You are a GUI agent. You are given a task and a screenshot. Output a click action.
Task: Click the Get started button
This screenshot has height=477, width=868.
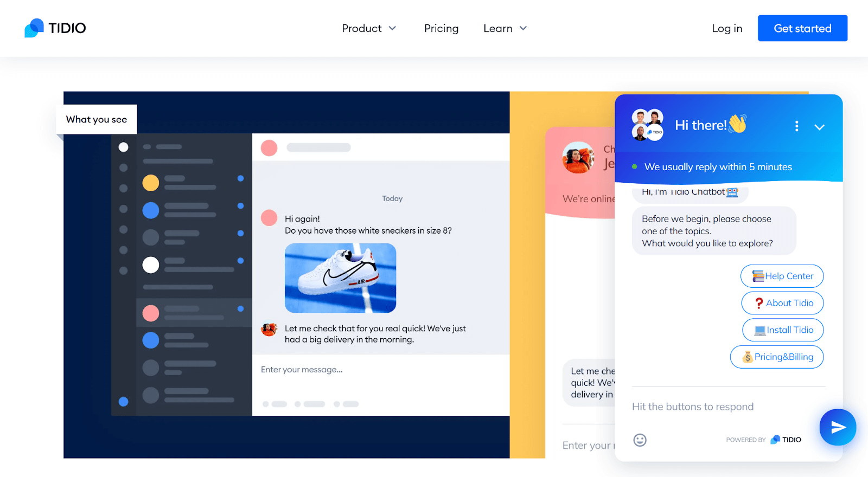802,28
